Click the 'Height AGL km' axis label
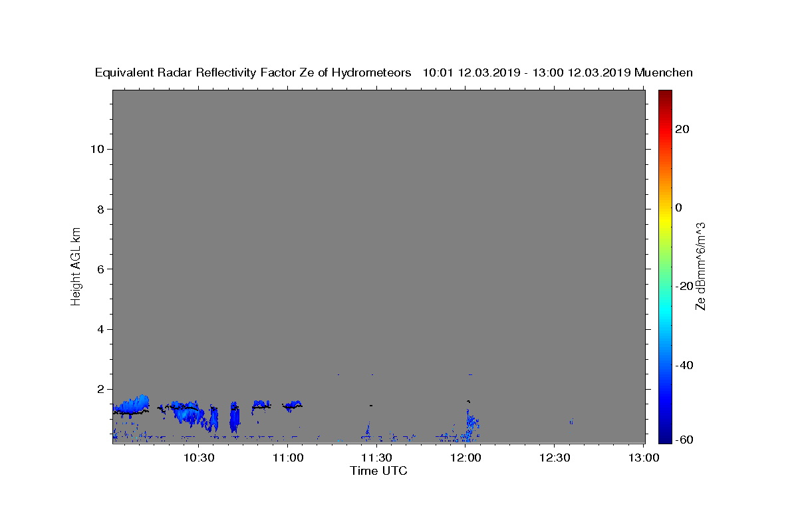Image resolution: width=798 pixels, height=532 pixels. [76, 265]
